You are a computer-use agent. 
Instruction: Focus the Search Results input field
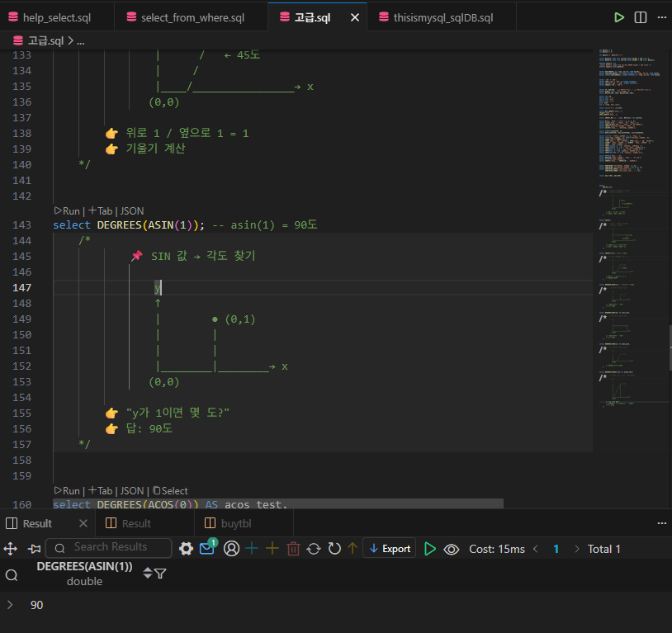(x=109, y=548)
